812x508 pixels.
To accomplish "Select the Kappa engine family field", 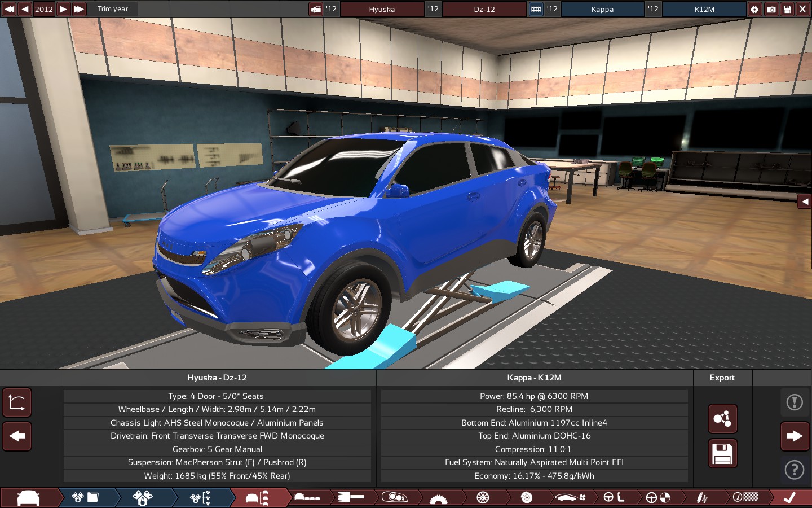I will click(602, 9).
